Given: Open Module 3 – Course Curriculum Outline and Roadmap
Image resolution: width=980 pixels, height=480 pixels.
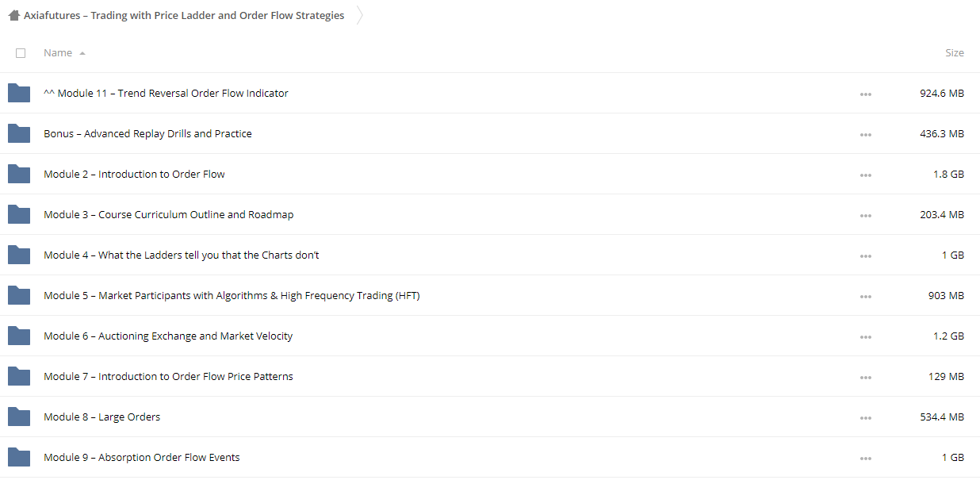Looking at the screenshot, I should [169, 215].
